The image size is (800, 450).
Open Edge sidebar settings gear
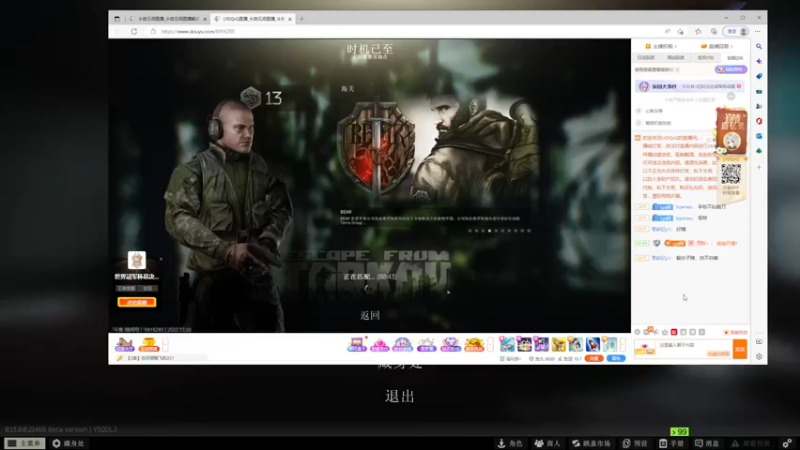point(759,357)
